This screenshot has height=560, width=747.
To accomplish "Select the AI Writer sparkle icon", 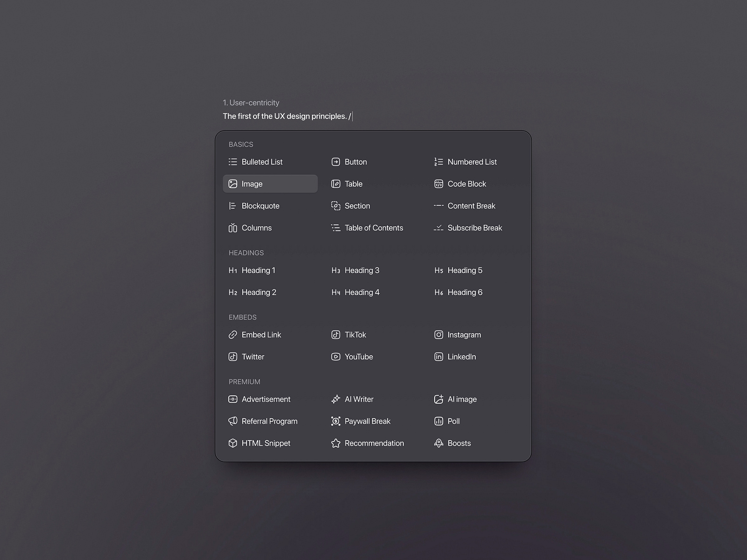I will [335, 399].
